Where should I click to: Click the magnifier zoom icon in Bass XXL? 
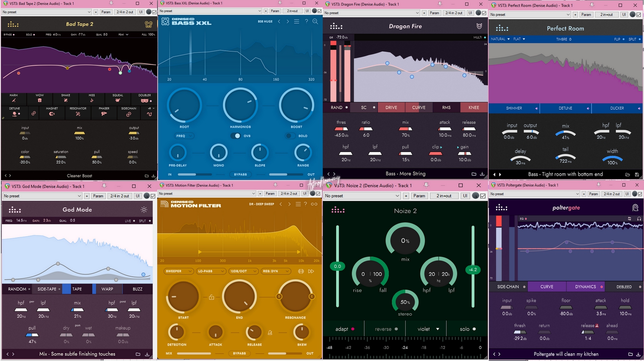[315, 21]
